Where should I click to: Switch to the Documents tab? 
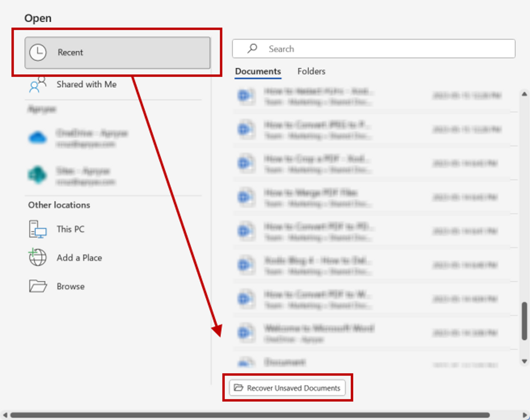pos(258,71)
